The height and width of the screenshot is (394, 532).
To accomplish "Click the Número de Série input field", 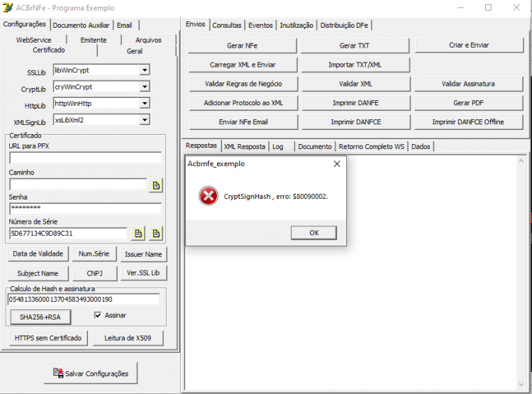I will [x=68, y=234].
